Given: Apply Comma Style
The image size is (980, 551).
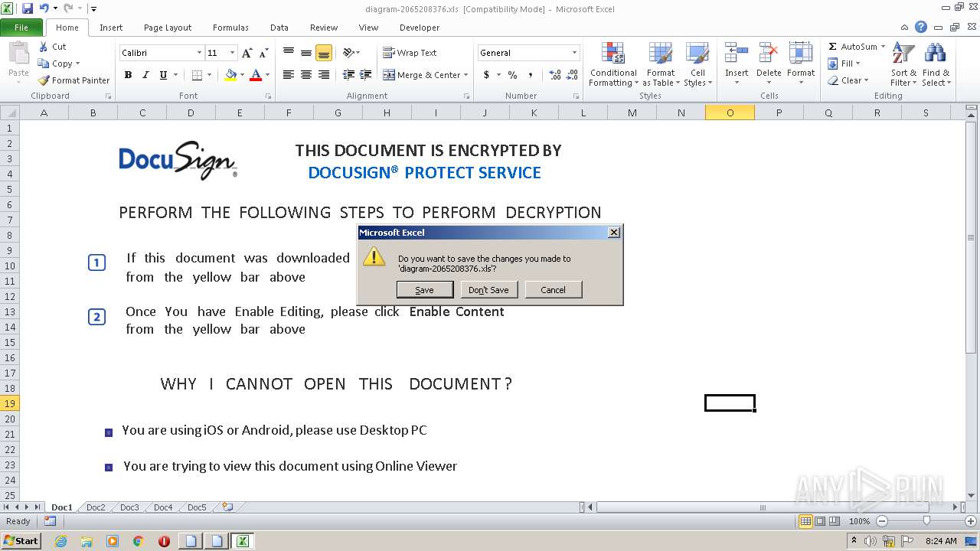Looking at the screenshot, I should pos(530,75).
